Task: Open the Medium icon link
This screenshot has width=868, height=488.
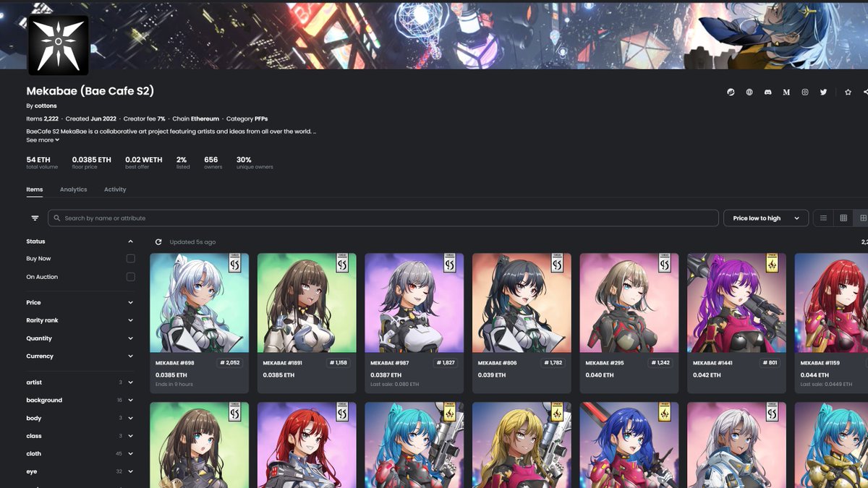Action: pos(786,92)
